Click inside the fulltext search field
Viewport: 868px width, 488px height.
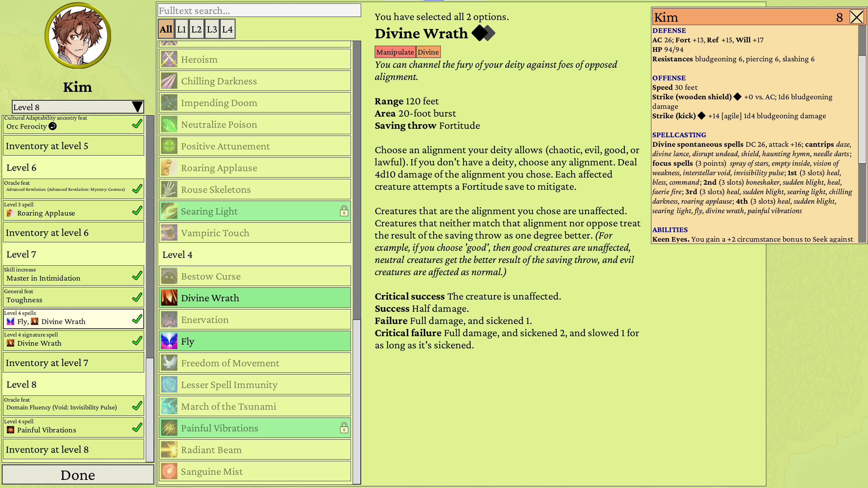click(259, 11)
